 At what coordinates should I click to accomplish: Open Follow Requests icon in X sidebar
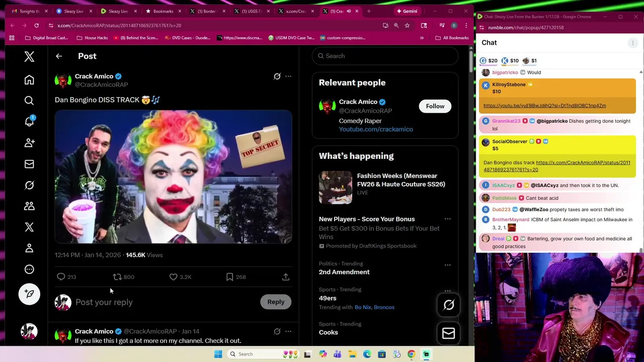click(29, 143)
